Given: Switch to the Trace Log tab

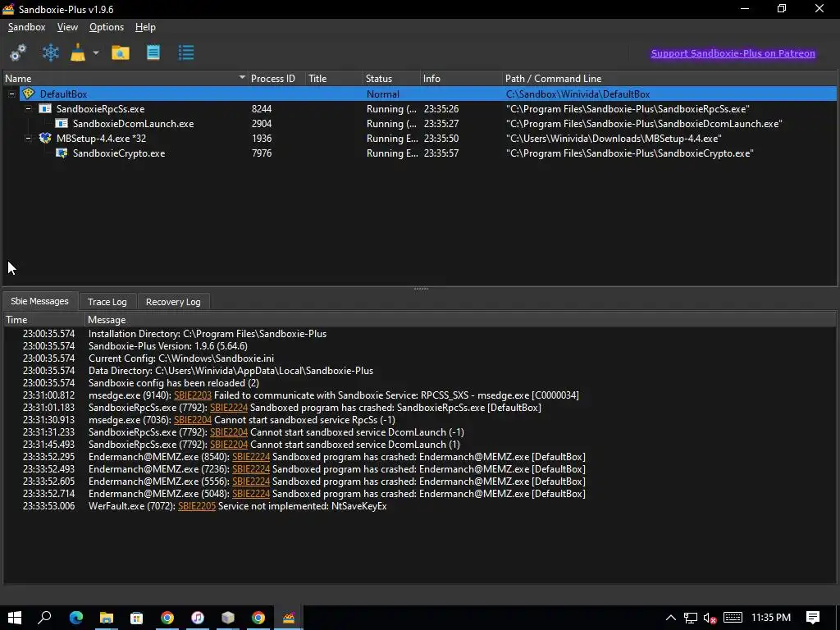Looking at the screenshot, I should click(107, 302).
